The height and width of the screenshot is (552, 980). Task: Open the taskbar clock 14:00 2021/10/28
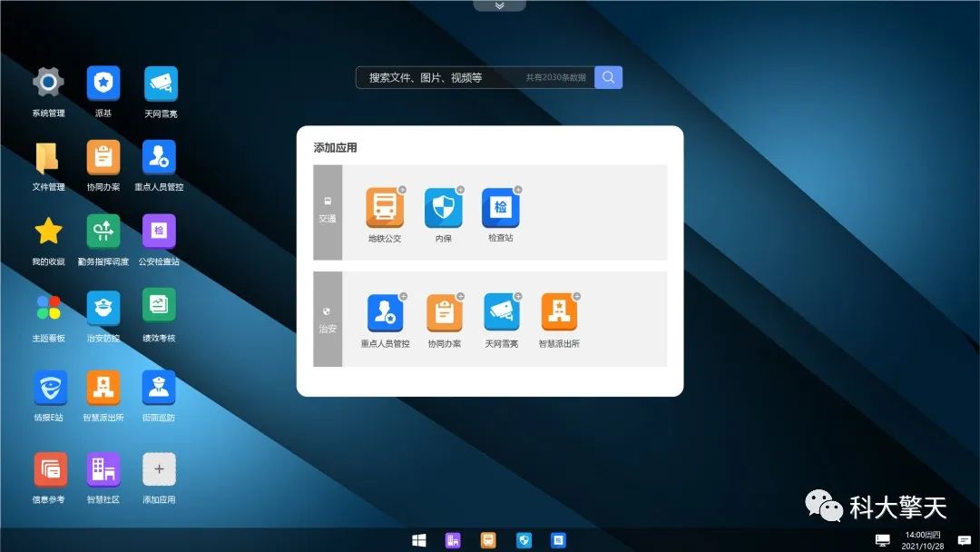coord(923,540)
